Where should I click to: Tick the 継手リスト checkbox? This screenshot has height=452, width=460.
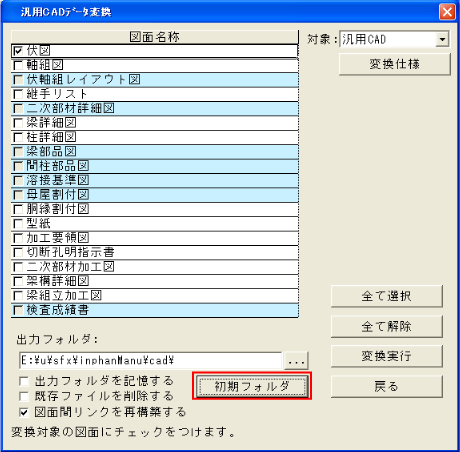18,94
